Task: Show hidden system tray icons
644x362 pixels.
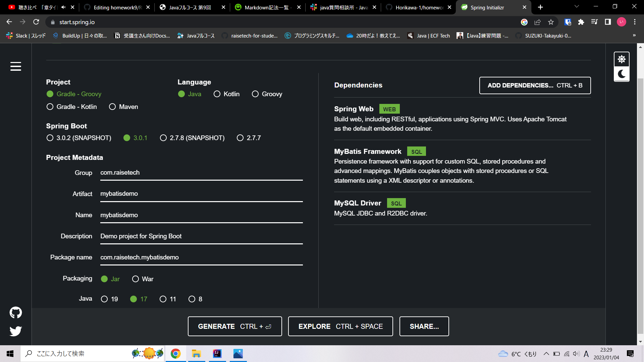Action: click(x=546, y=353)
